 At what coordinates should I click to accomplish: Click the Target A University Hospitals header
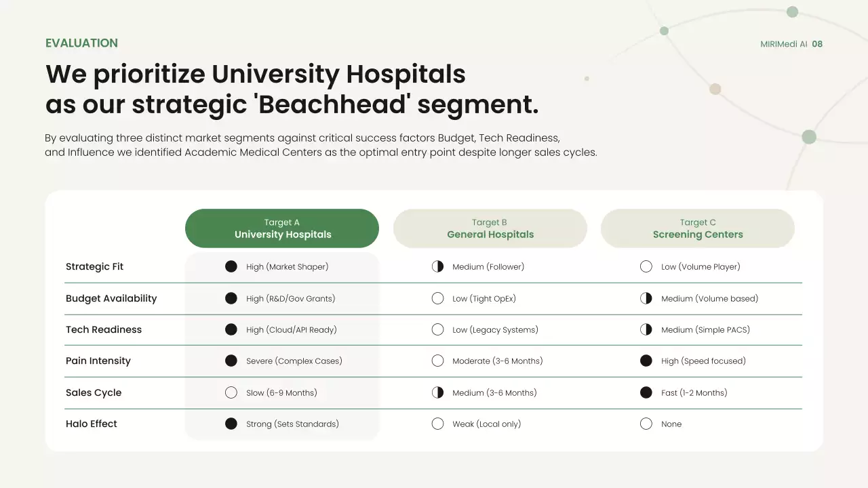click(282, 228)
